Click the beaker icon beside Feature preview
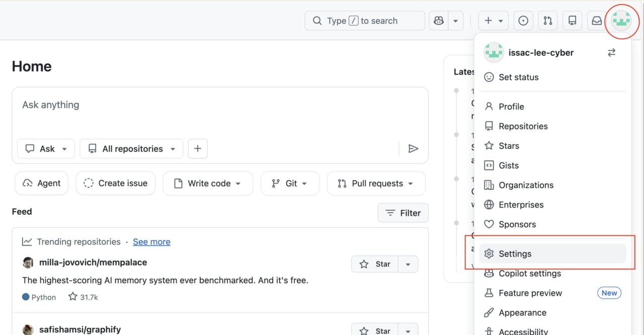 [489, 293]
